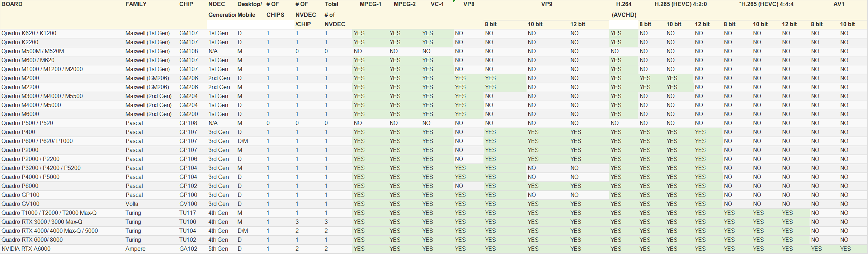
Task: Click the Quadro M600 / M620 cell
Action: point(28,60)
